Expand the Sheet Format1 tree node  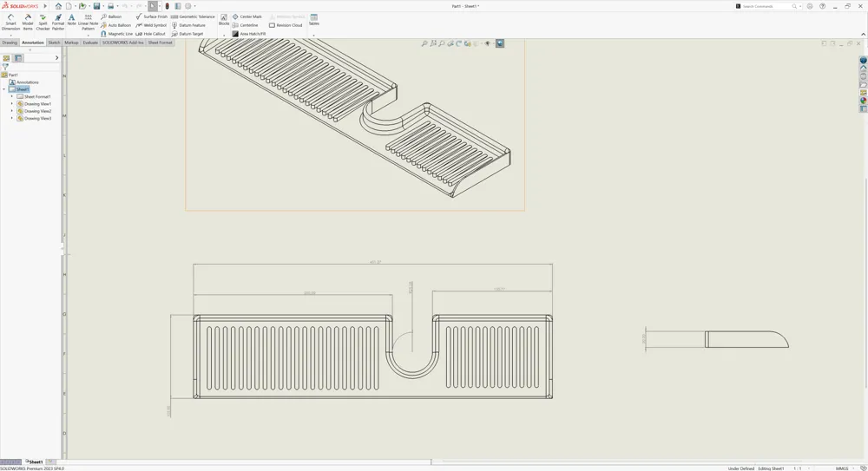pos(11,96)
